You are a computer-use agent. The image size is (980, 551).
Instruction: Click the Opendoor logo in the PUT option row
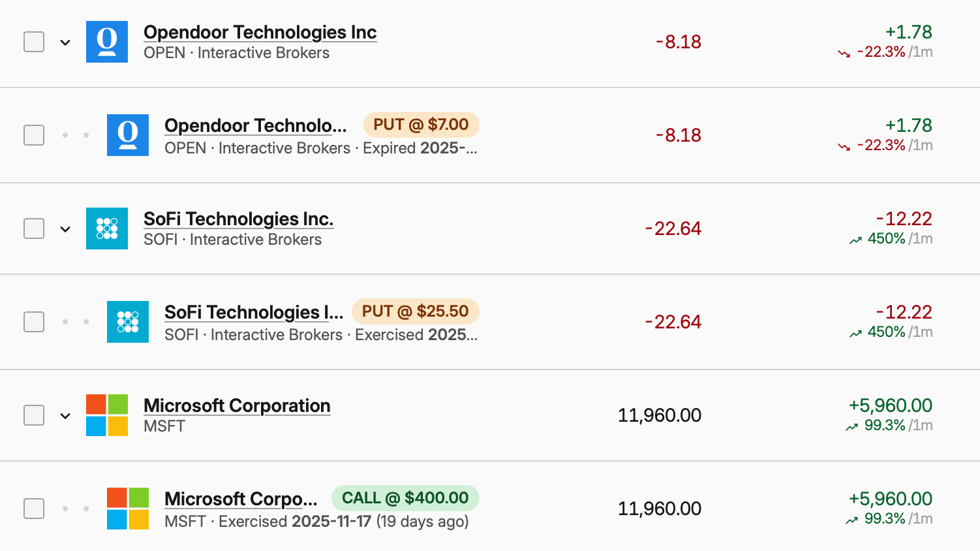[x=128, y=135]
